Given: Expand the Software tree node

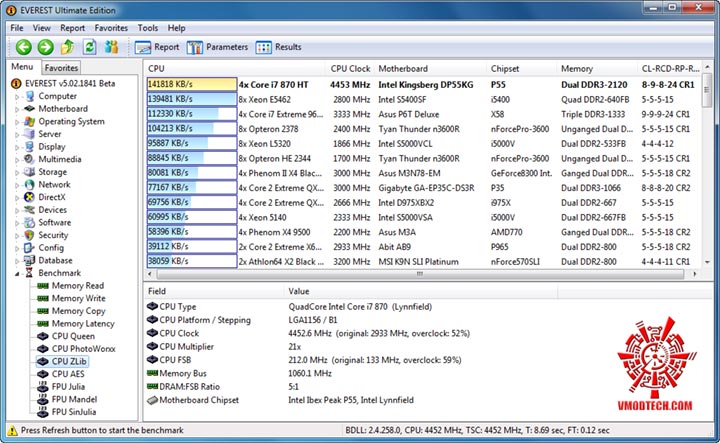Looking at the screenshot, I should pos(17,223).
